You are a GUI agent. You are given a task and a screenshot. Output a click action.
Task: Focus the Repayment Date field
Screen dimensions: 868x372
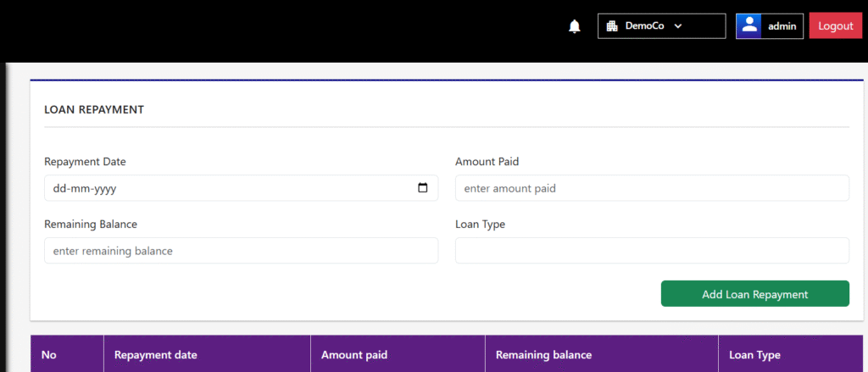[x=241, y=188]
